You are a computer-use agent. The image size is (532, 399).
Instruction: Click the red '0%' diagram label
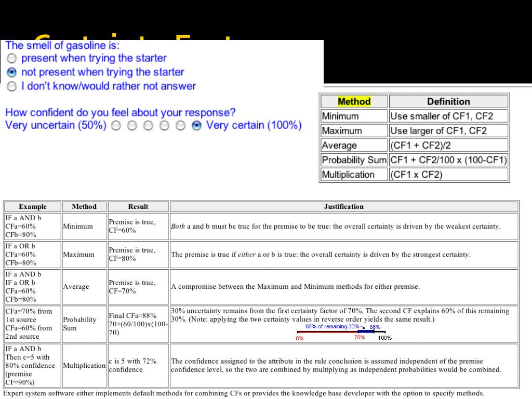(x=300, y=338)
